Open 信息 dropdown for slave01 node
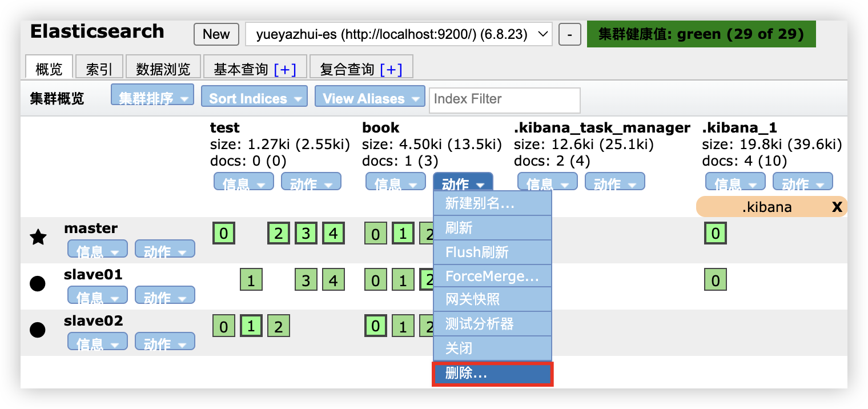Viewport: 868px width, 409px height. coord(98,295)
